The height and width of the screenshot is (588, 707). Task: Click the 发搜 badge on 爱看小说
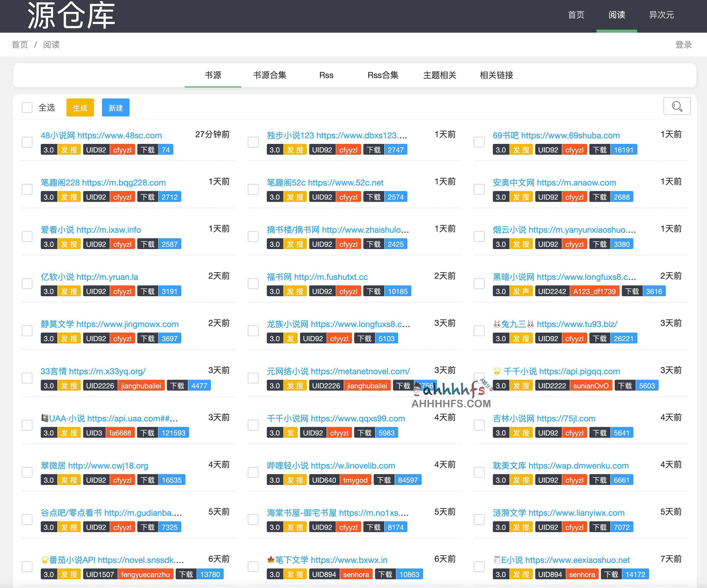tap(69, 244)
